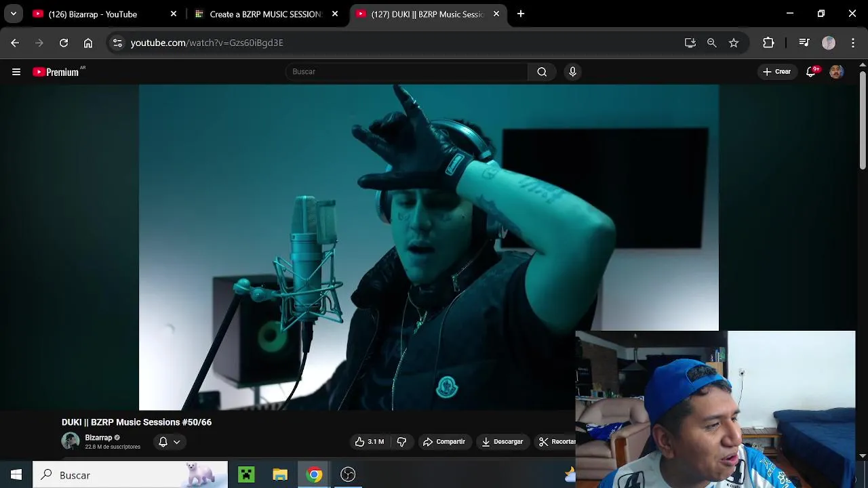This screenshot has height=488, width=868.
Task: Click the youtube.com address bar URL
Action: click(x=207, y=43)
